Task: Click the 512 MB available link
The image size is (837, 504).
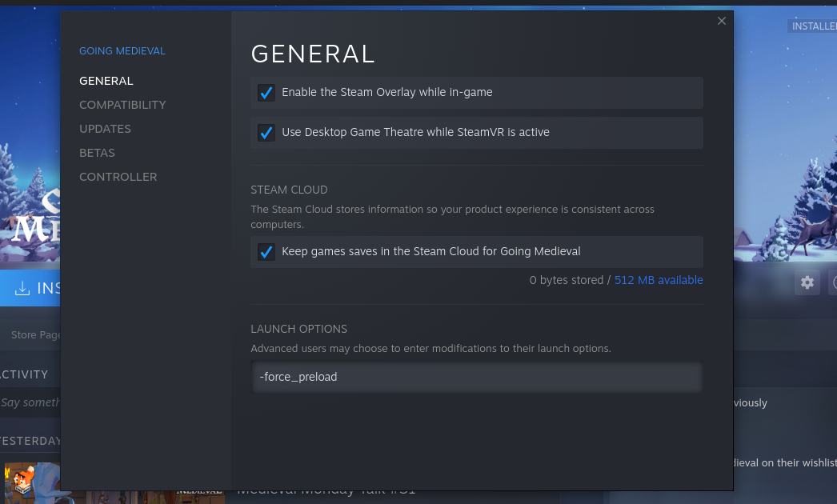Action: [x=659, y=280]
